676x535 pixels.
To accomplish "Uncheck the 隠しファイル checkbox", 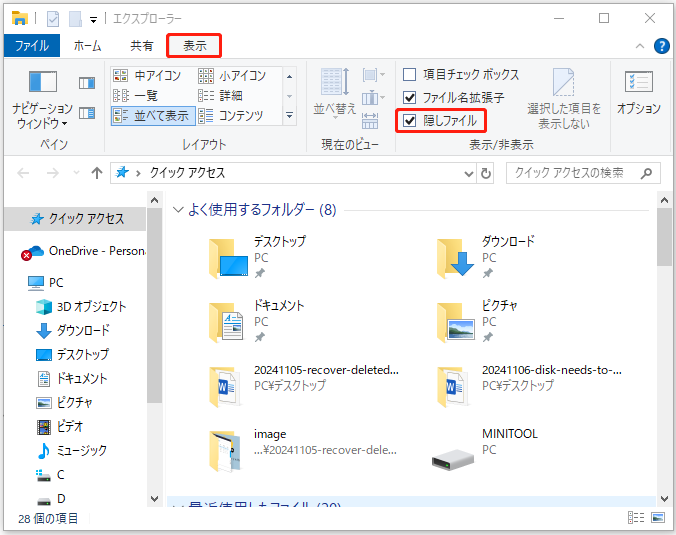I will 409,121.
